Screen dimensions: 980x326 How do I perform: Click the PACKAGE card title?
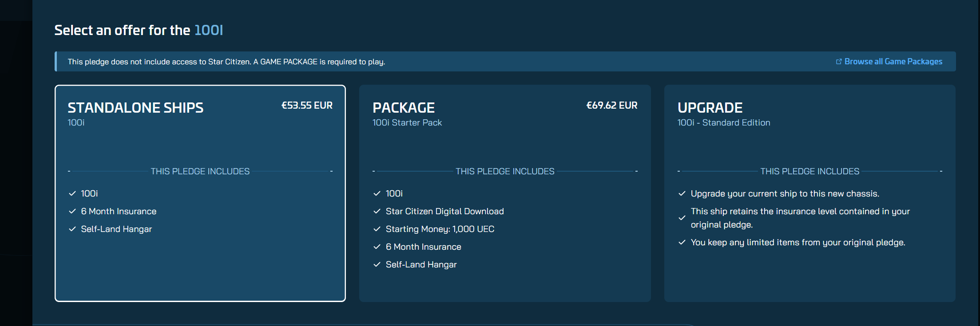404,108
